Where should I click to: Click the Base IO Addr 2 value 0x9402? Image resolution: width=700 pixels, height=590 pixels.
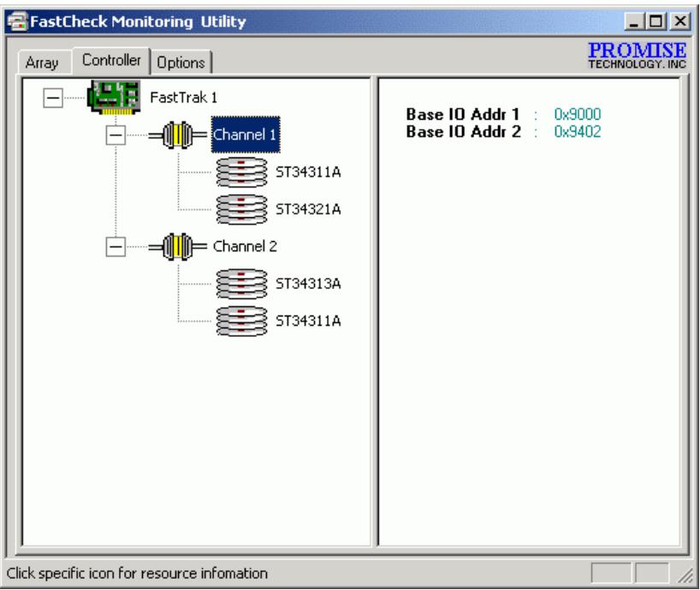click(x=578, y=132)
